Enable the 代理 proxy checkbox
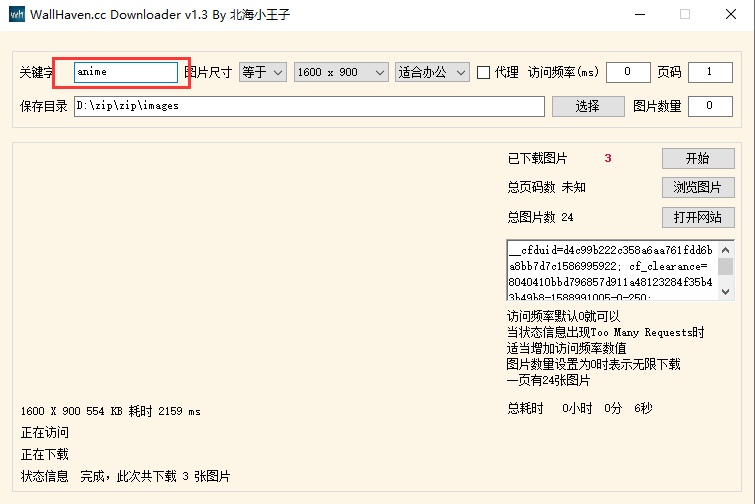755x504 pixels. (483, 73)
